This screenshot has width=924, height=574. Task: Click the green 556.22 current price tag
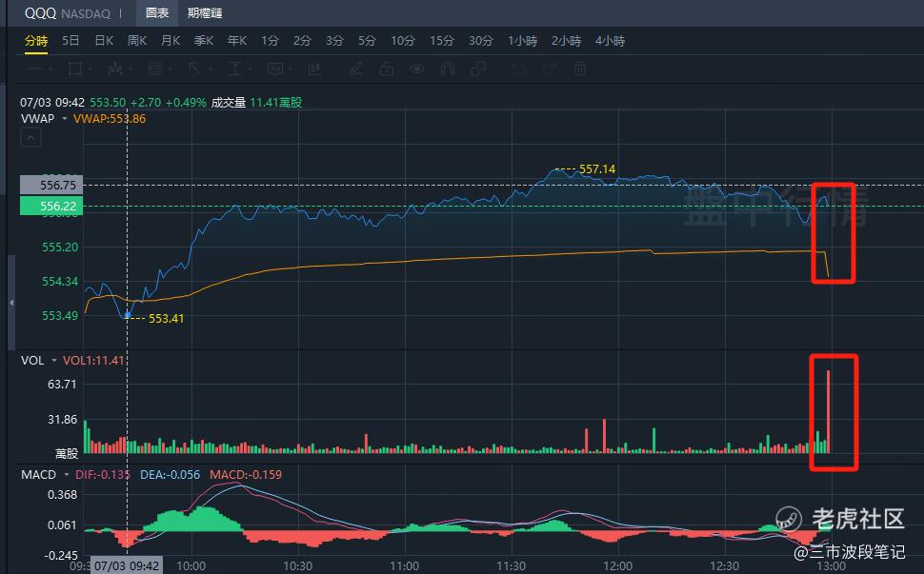(x=51, y=206)
